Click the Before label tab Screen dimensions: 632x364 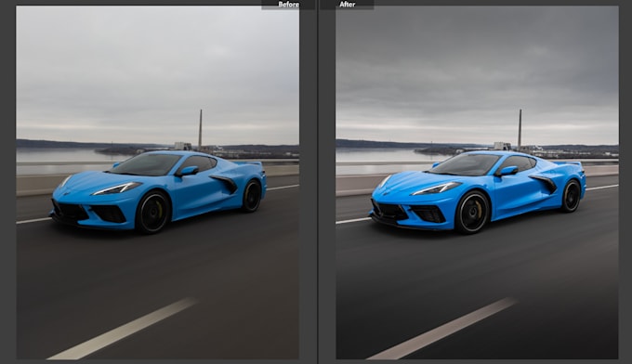pos(288,5)
